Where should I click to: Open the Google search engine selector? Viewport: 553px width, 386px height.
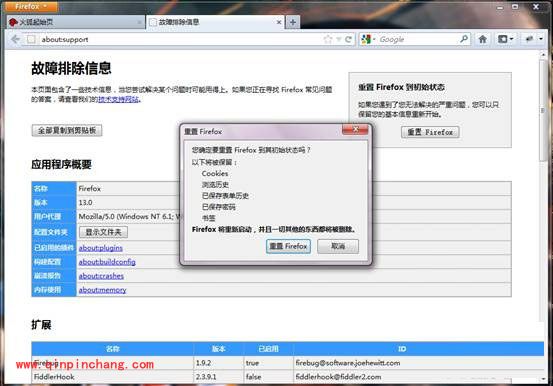point(368,40)
